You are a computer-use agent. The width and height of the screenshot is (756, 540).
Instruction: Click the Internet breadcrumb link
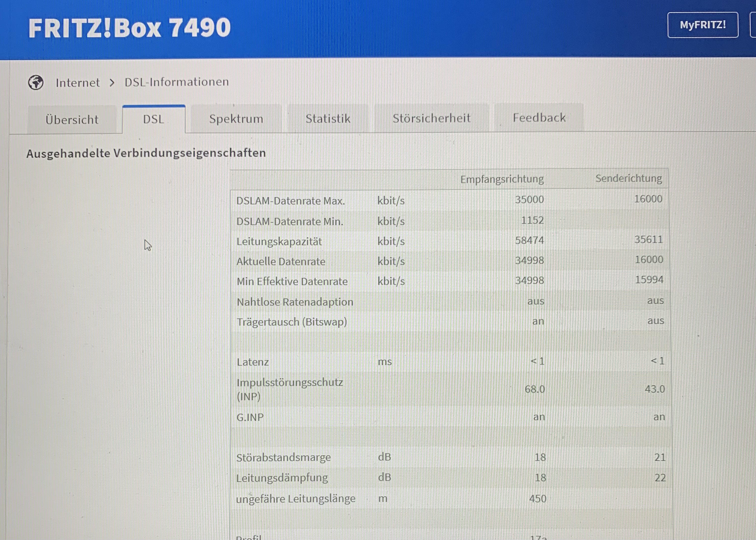[77, 83]
